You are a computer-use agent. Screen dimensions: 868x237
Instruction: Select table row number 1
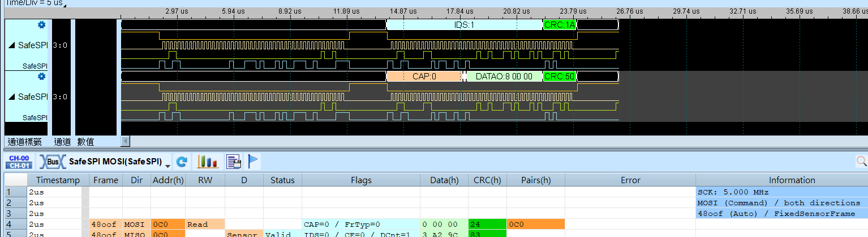[x=16, y=192]
